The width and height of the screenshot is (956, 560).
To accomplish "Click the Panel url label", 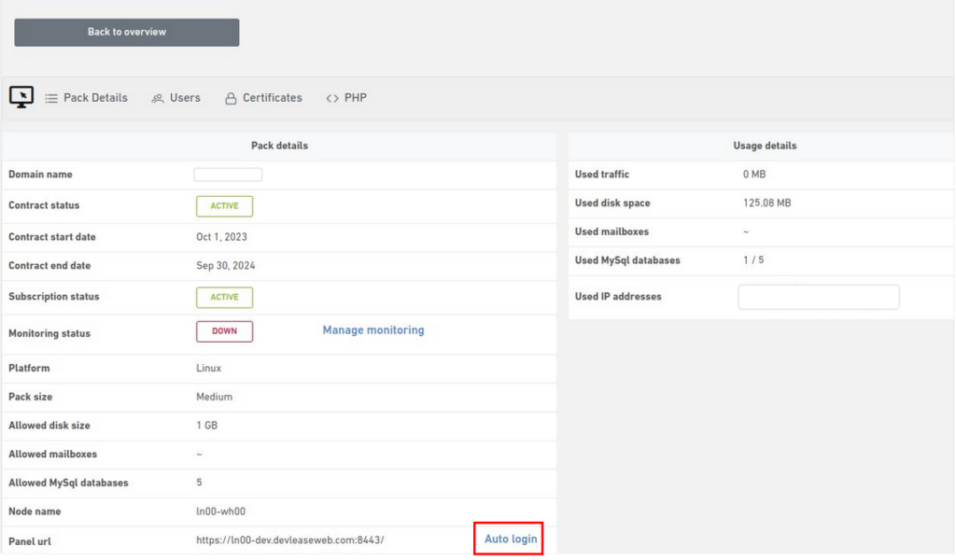I will point(30,541).
